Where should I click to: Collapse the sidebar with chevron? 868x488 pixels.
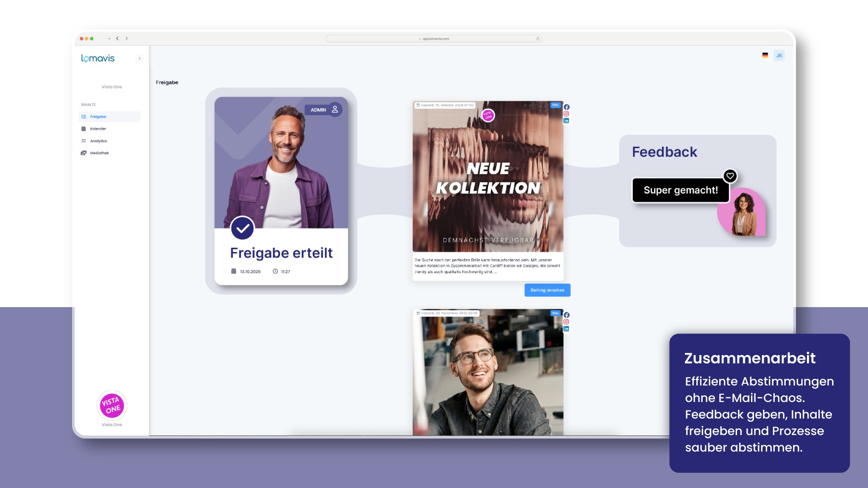(x=139, y=58)
